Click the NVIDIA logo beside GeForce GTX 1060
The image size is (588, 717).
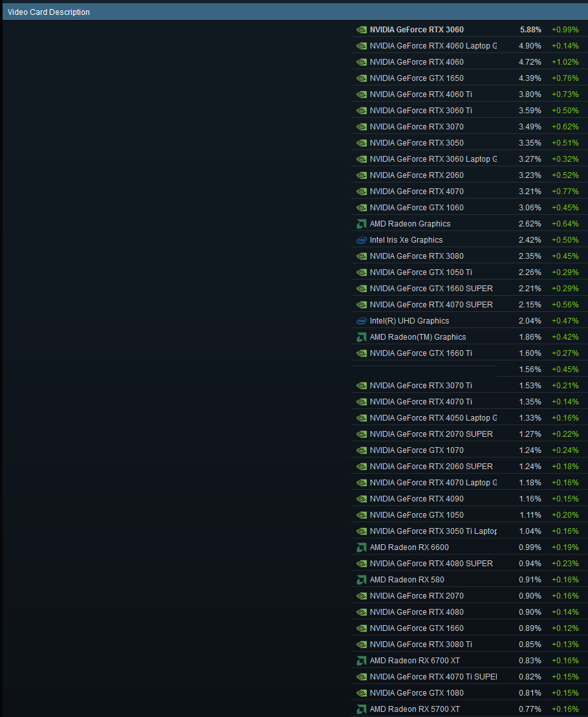361,208
